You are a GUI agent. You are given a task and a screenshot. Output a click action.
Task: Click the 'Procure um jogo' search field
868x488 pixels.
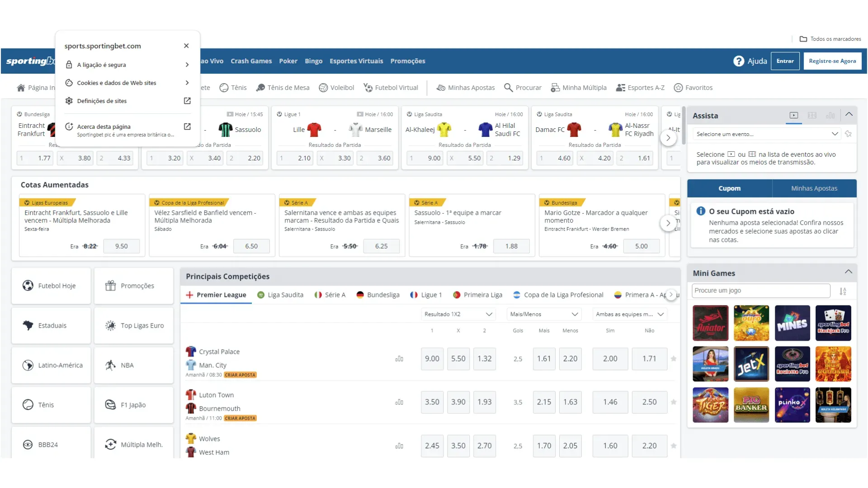click(761, 291)
